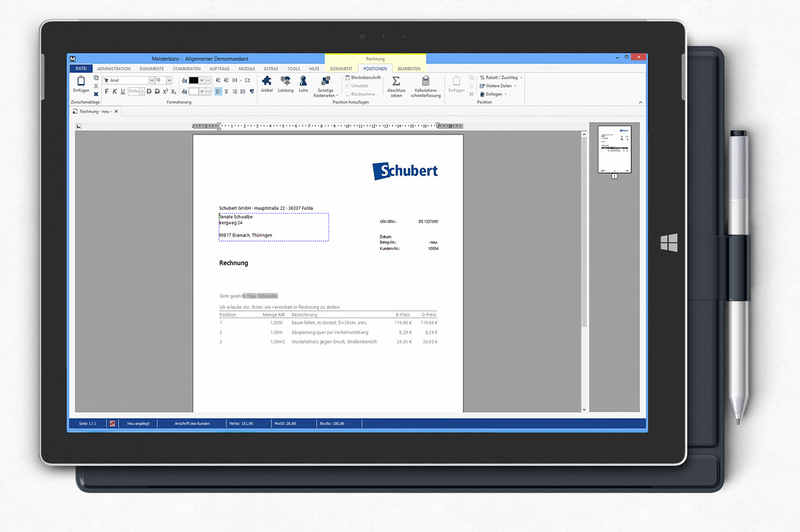Open the Arial font name dropdown
800x532 pixels.
[152, 80]
